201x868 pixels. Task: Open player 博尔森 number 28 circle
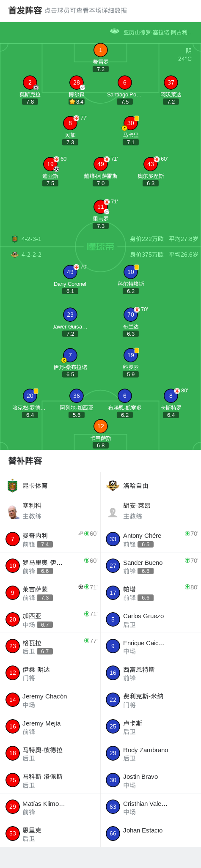[76, 82]
